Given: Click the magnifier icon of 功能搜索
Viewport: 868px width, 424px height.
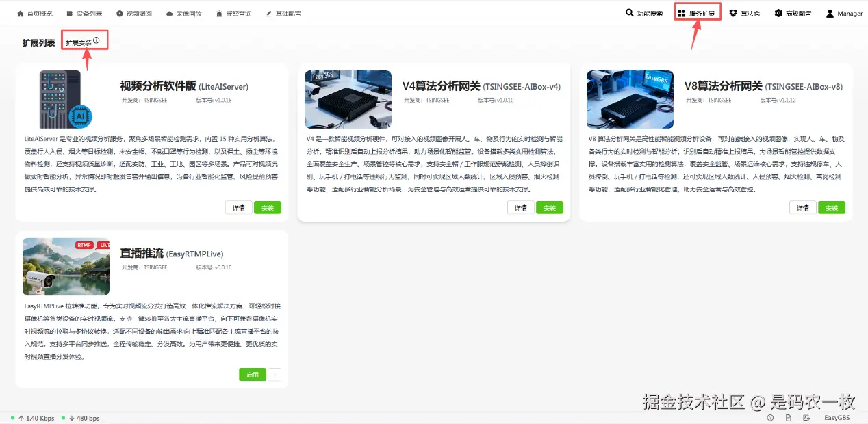Looking at the screenshot, I should [630, 13].
